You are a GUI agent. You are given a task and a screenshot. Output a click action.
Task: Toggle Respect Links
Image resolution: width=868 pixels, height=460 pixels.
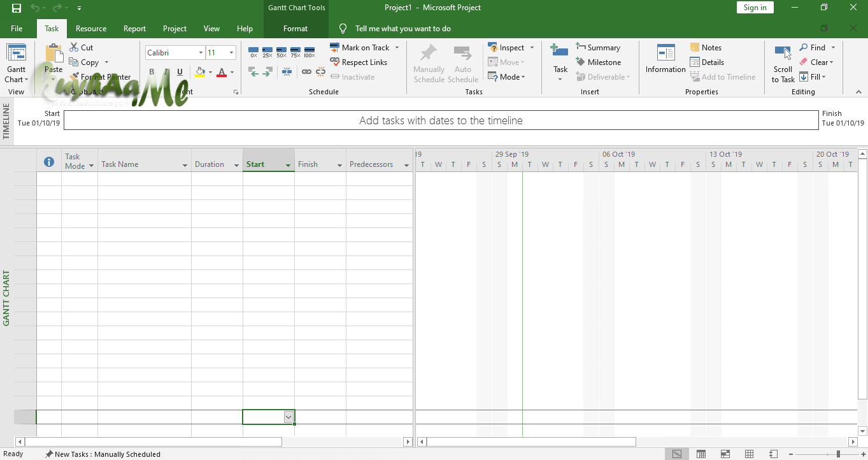359,62
